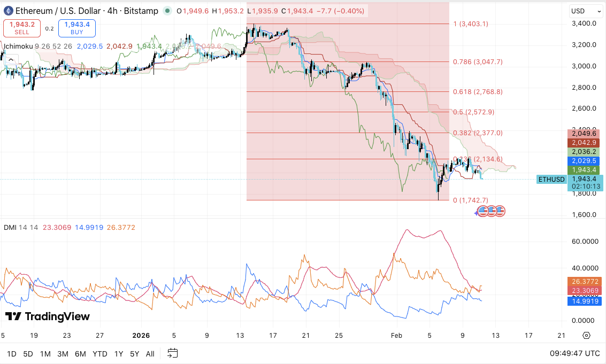Select the 1M time range

[x=45, y=353]
